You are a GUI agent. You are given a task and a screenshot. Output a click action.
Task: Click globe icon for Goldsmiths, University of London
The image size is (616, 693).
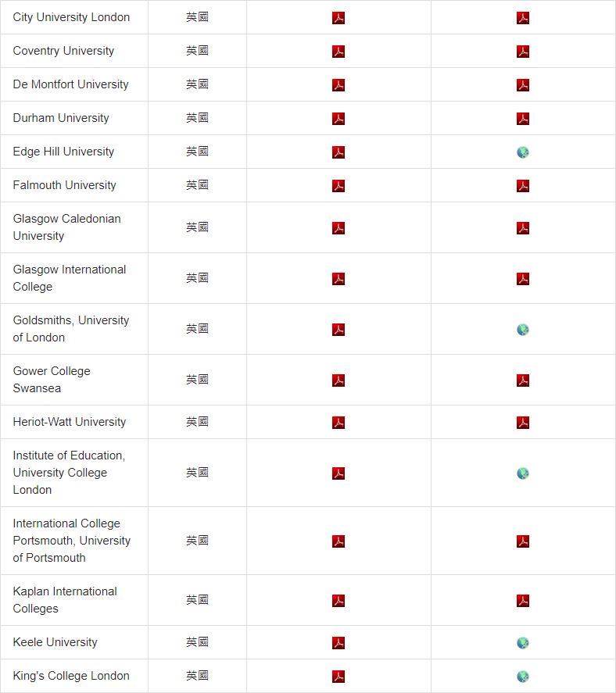click(x=523, y=330)
